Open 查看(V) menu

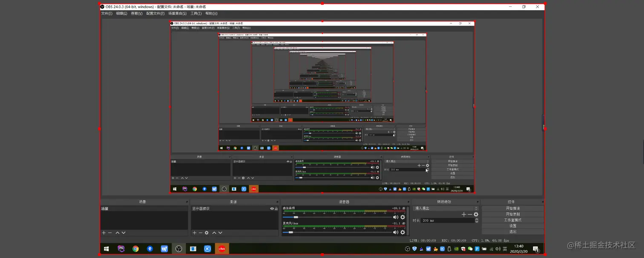(x=137, y=14)
